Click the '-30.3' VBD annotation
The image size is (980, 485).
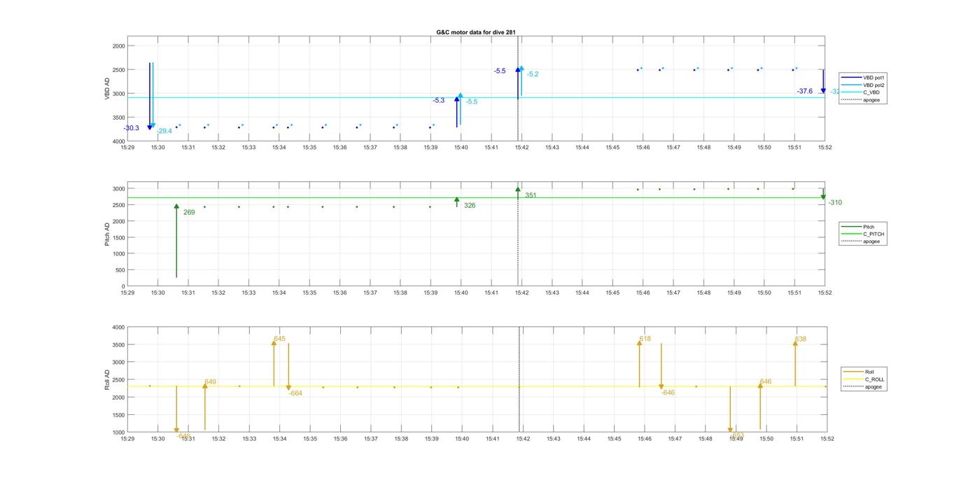click(132, 128)
